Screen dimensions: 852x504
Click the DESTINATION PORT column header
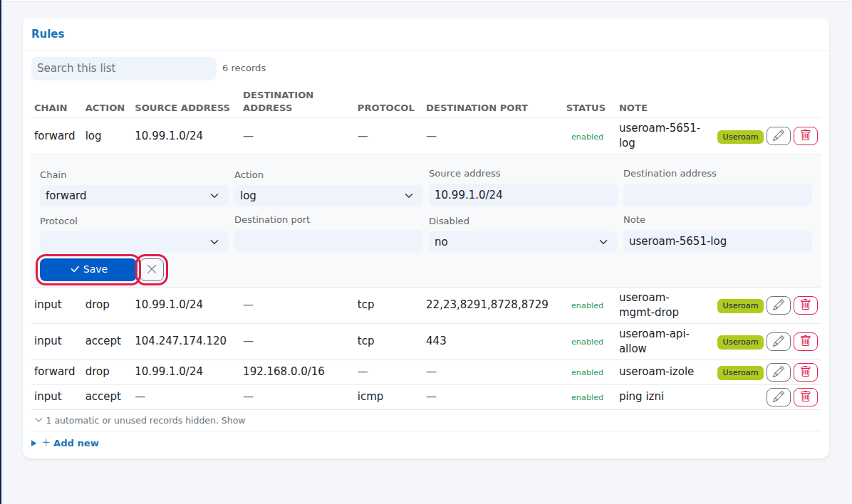pos(477,107)
